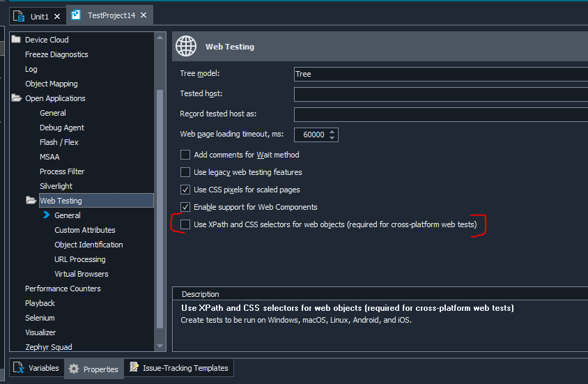Image resolution: width=588 pixels, height=384 pixels.
Task: Open the Properties tab
Action: [94, 369]
